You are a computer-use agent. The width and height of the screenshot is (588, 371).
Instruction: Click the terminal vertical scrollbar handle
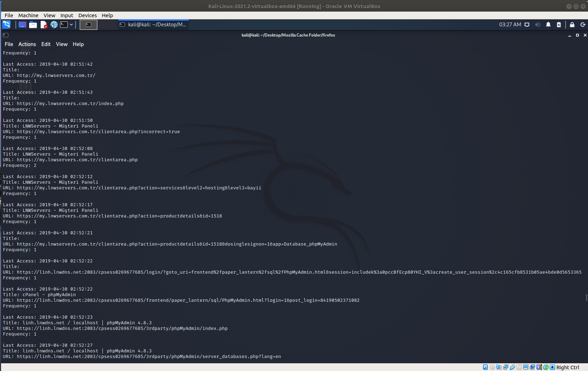(x=587, y=297)
